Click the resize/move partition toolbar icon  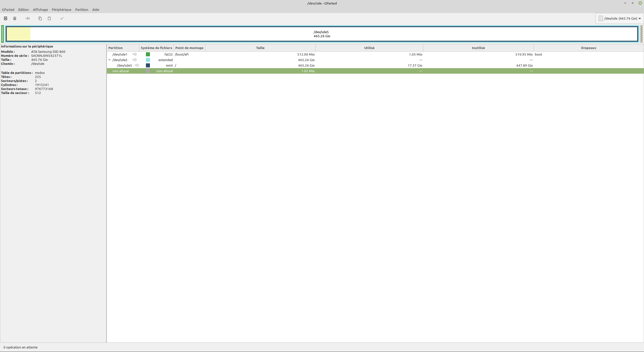[x=28, y=18]
